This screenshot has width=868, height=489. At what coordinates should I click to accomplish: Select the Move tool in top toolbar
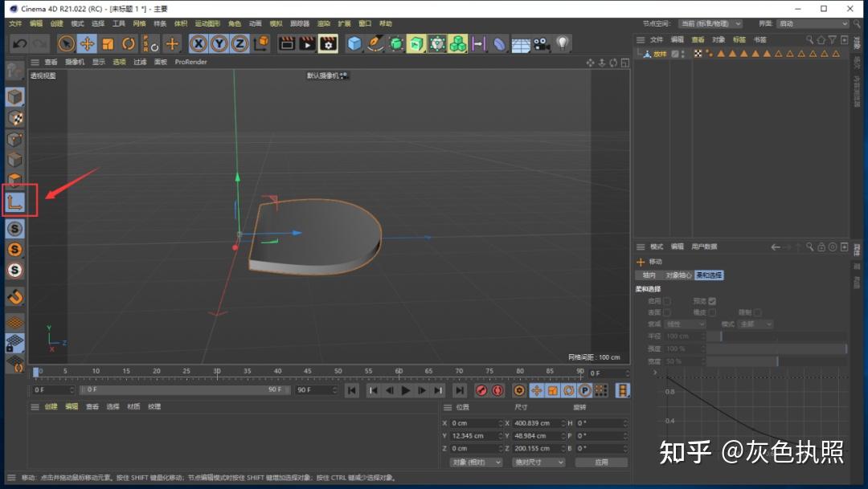87,43
